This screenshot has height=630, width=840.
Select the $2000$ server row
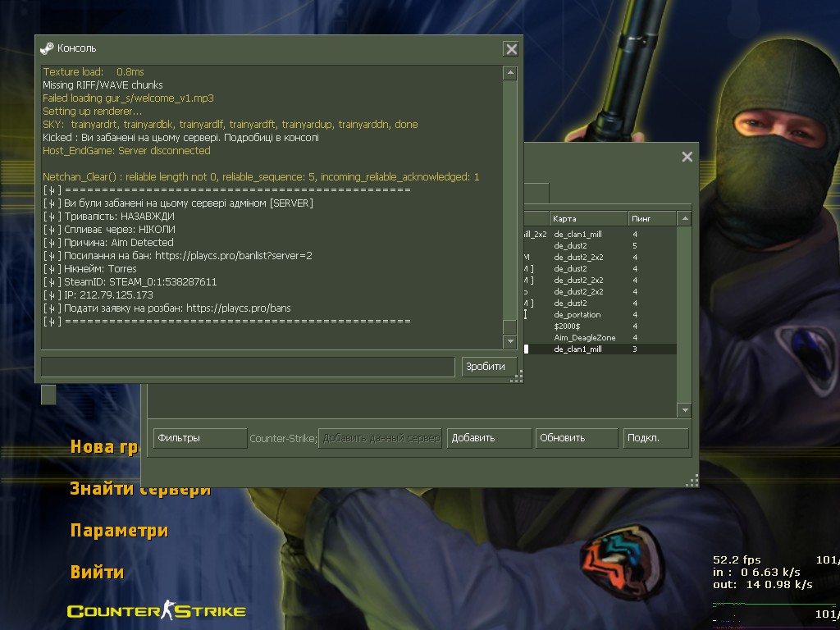(x=600, y=326)
